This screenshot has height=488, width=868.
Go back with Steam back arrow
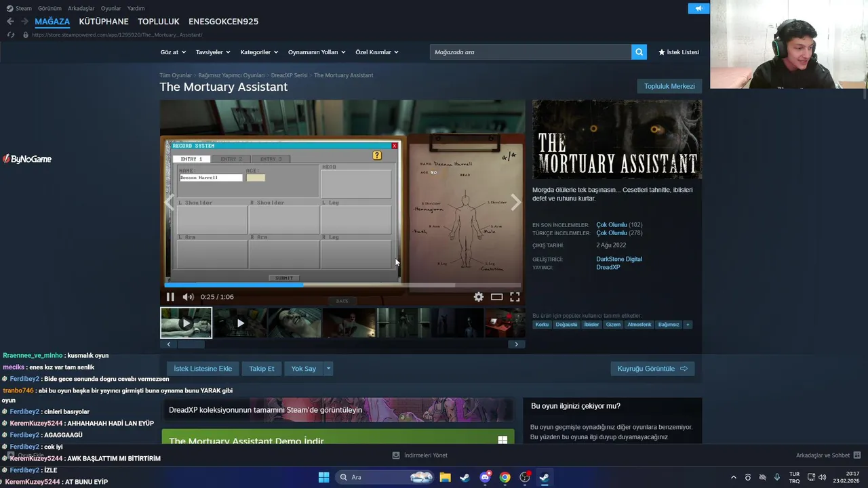point(10,22)
